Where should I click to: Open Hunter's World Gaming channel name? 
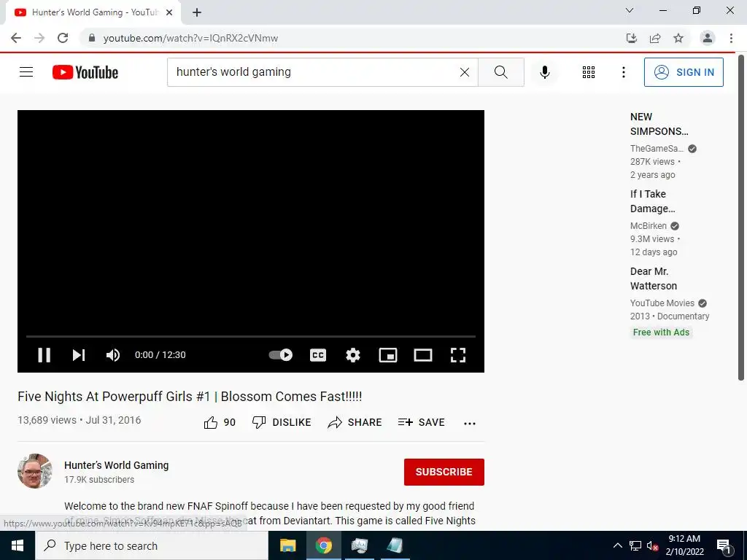(117, 465)
